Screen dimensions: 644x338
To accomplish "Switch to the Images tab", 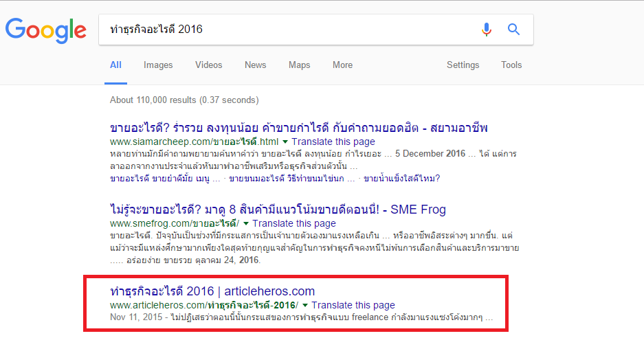I will [158, 65].
